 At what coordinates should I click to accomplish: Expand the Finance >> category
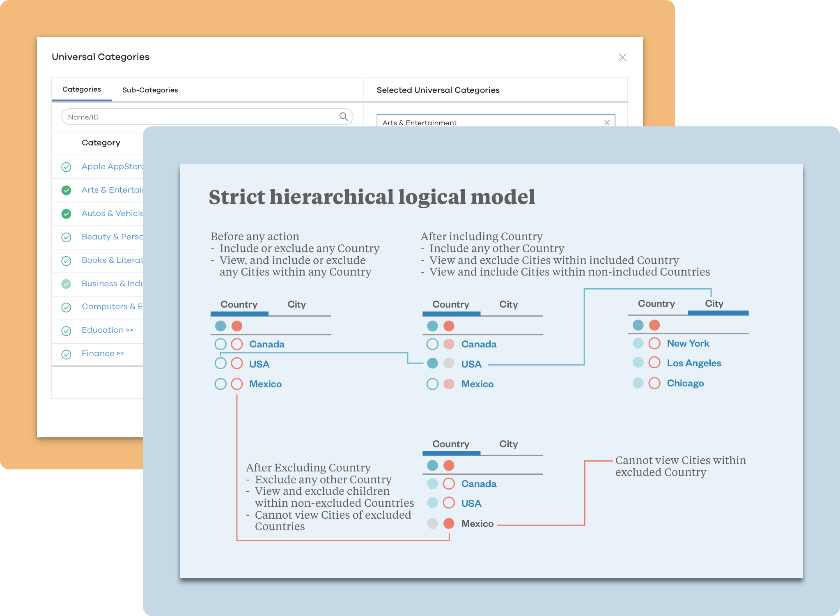pos(103,354)
